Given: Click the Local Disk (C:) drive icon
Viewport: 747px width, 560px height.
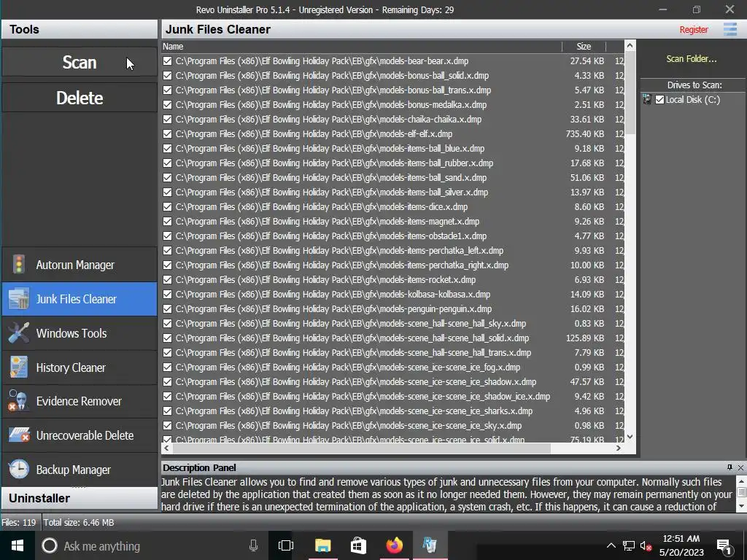Looking at the screenshot, I should coord(647,99).
